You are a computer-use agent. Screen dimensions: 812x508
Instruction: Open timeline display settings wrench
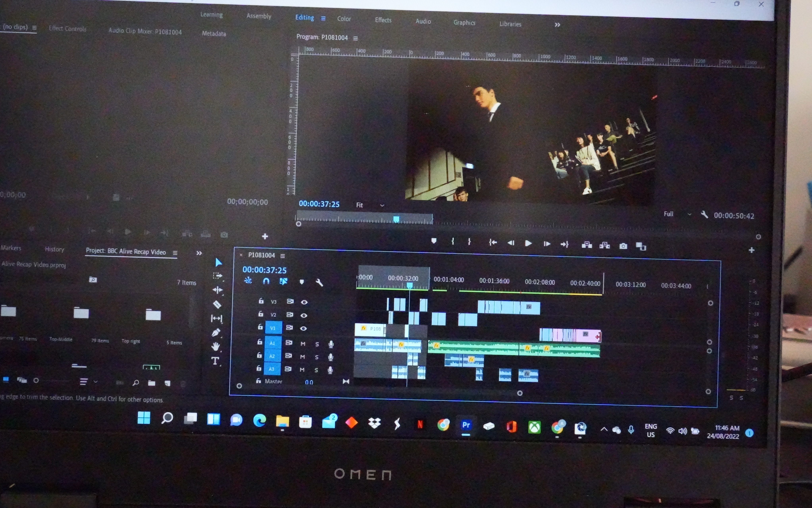tap(319, 283)
